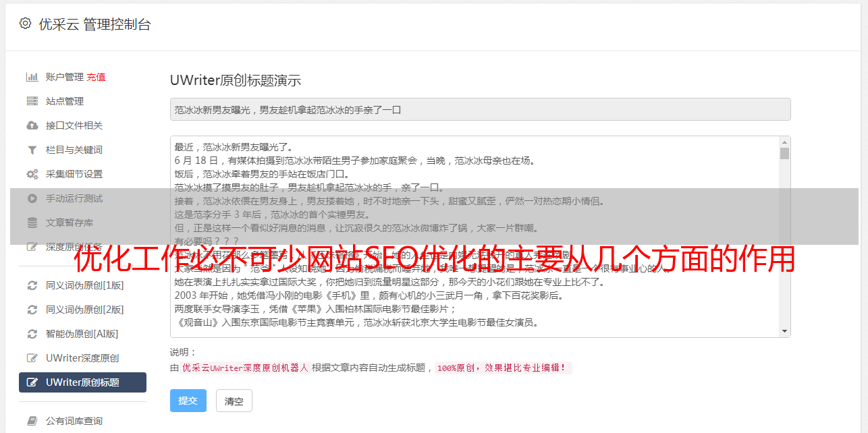The height and width of the screenshot is (433, 868).
Task: Click the database icon for 文章暂存库
Action: point(32,223)
